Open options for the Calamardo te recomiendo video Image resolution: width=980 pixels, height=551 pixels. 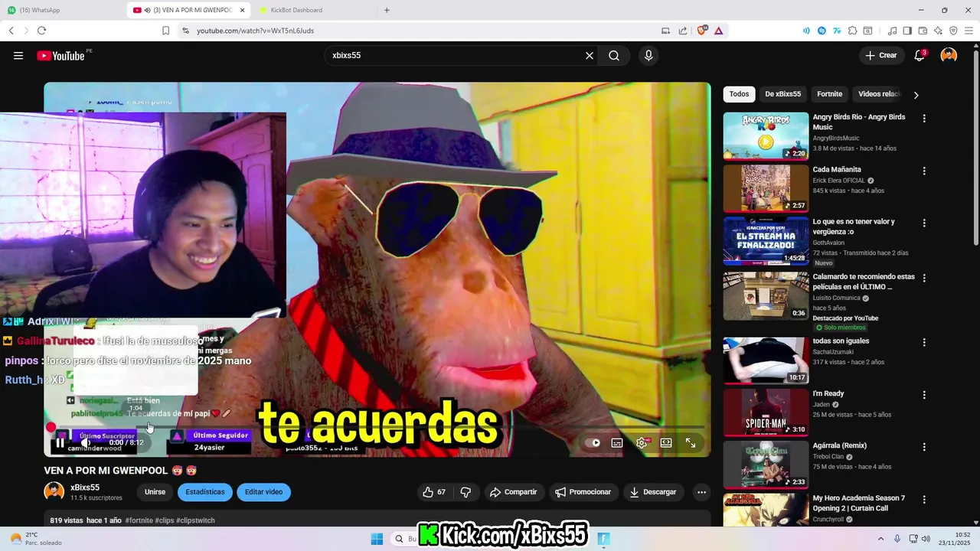point(924,279)
